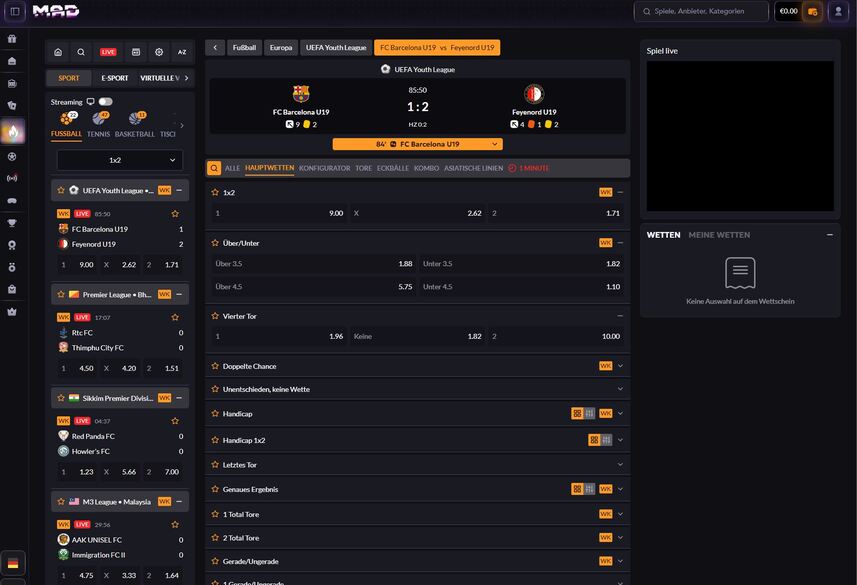Image resolution: width=857 pixels, height=585 pixels.
Task: Switch Genaues Ergebnis to list view
Action: tap(590, 489)
